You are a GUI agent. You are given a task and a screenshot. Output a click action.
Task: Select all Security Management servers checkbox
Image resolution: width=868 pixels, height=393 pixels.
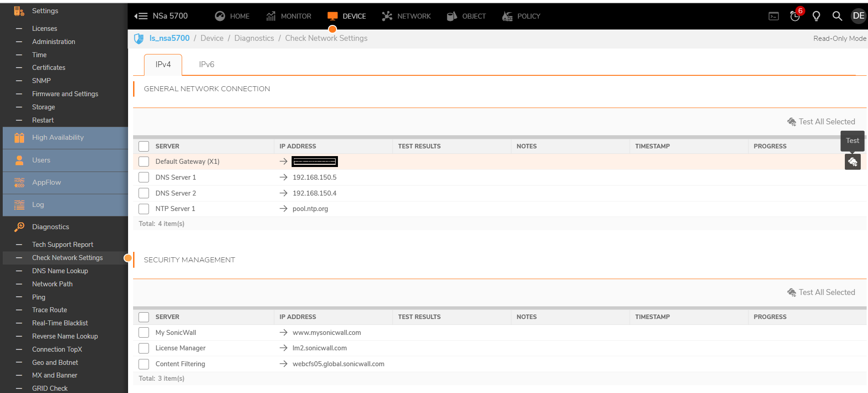pyautogui.click(x=144, y=317)
